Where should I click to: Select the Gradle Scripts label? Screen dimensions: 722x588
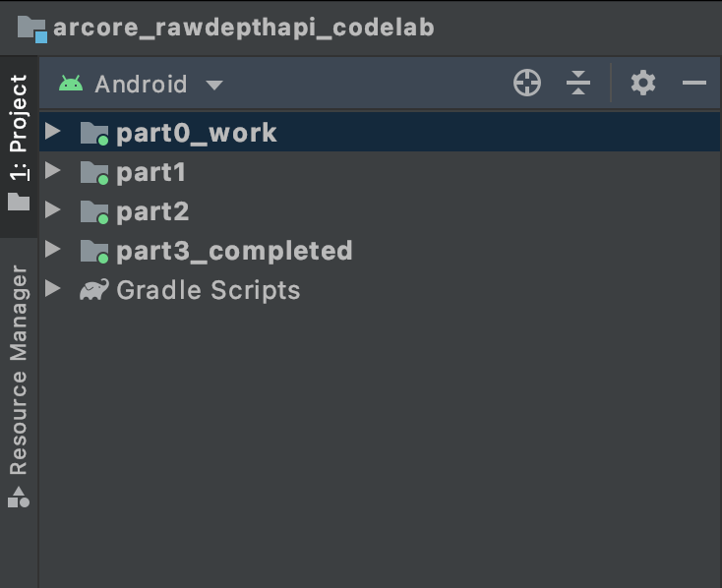(x=208, y=290)
